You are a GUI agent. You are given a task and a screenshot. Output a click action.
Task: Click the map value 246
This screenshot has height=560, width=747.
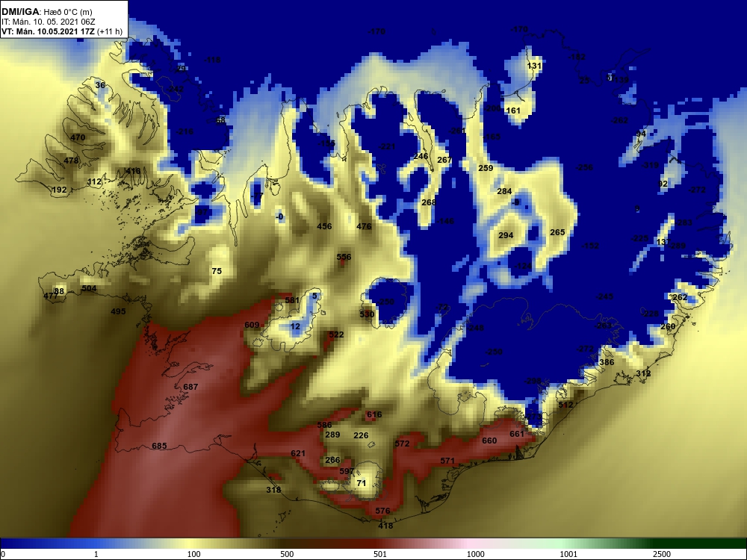pyautogui.click(x=421, y=157)
